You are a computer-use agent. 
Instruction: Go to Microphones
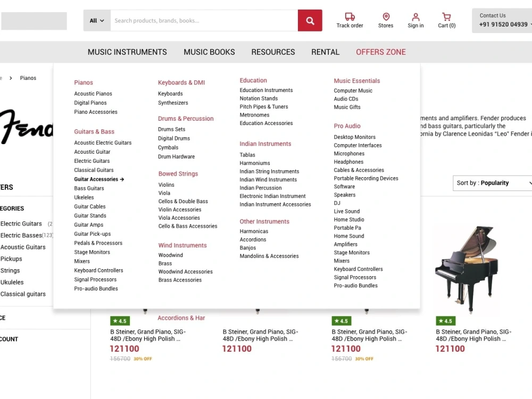[x=349, y=154]
